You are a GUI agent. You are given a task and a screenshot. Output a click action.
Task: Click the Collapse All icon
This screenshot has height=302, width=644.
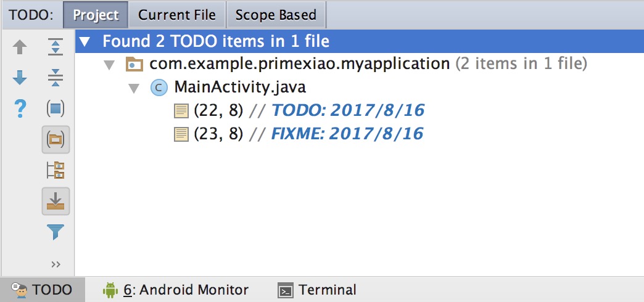point(56,78)
